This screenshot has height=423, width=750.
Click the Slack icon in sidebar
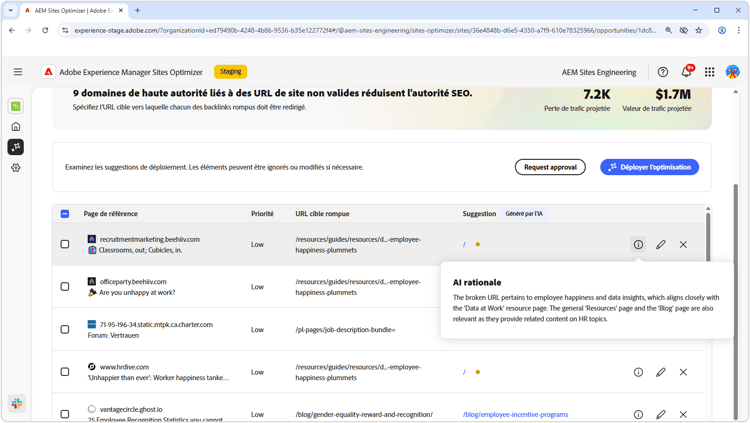(17, 403)
